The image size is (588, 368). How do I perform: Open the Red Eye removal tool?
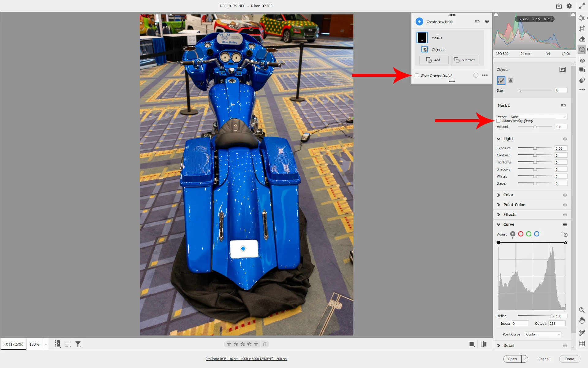point(582,60)
